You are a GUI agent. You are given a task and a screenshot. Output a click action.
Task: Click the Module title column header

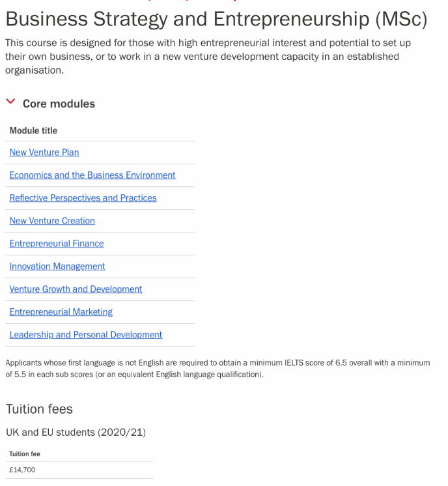pos(33,130)
